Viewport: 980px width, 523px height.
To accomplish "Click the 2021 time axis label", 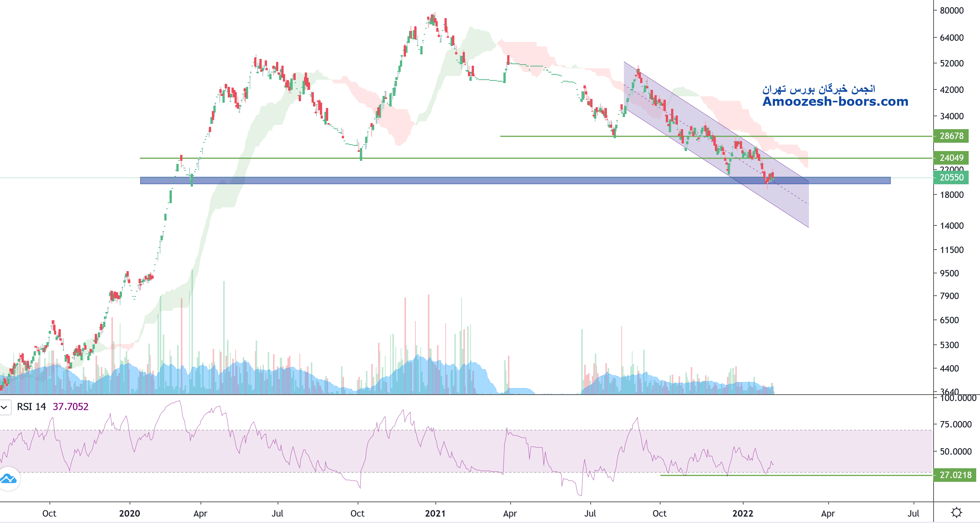I will point(435,514).
